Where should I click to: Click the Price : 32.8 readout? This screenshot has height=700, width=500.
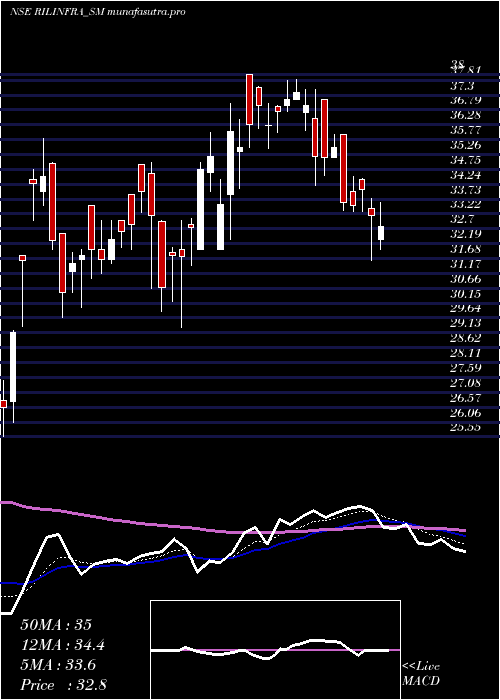click(63, 685)
